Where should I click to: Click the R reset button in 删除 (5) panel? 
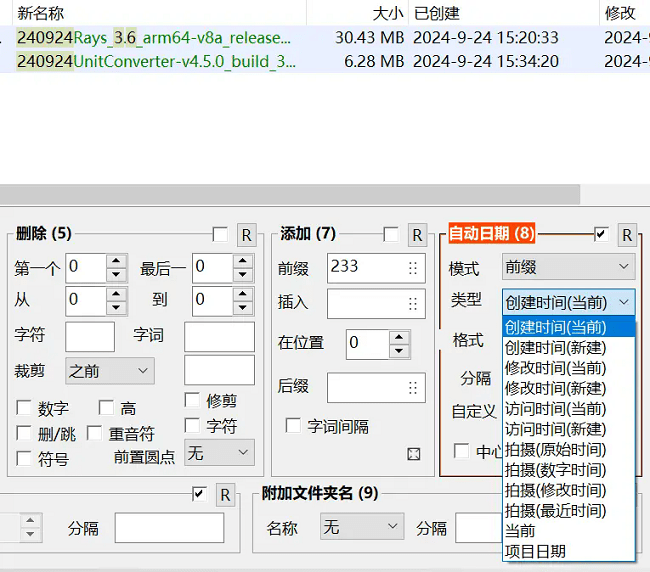245,235
